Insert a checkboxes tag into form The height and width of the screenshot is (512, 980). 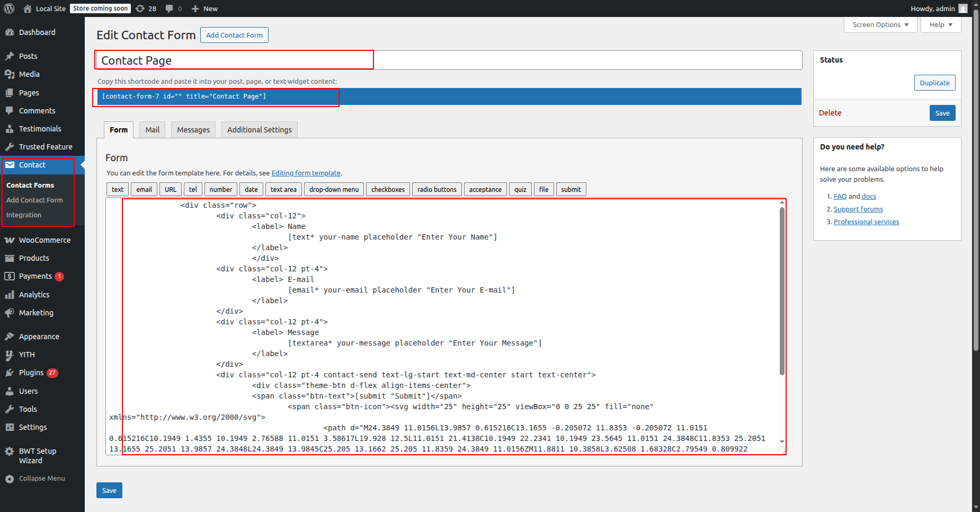coord(388,189)
